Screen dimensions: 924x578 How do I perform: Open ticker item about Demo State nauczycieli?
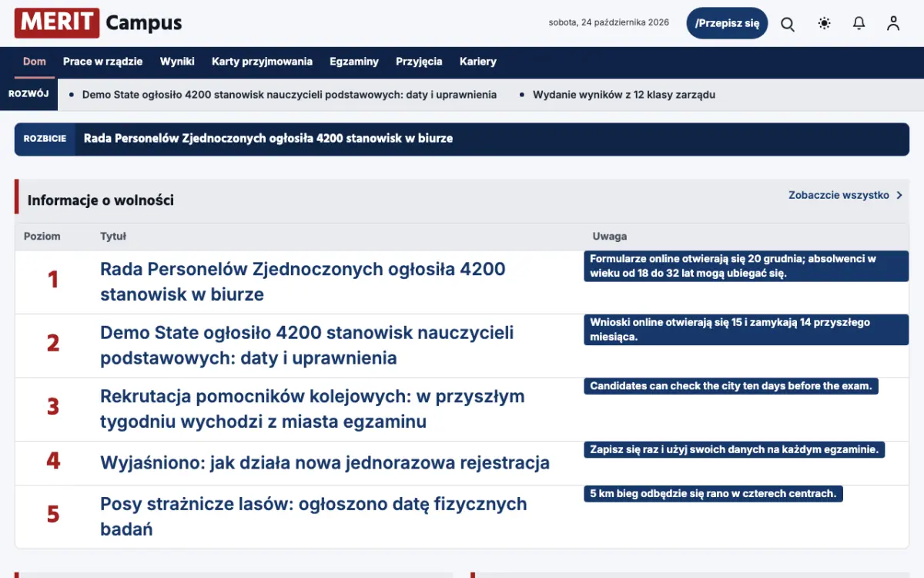tap(290, 95)
